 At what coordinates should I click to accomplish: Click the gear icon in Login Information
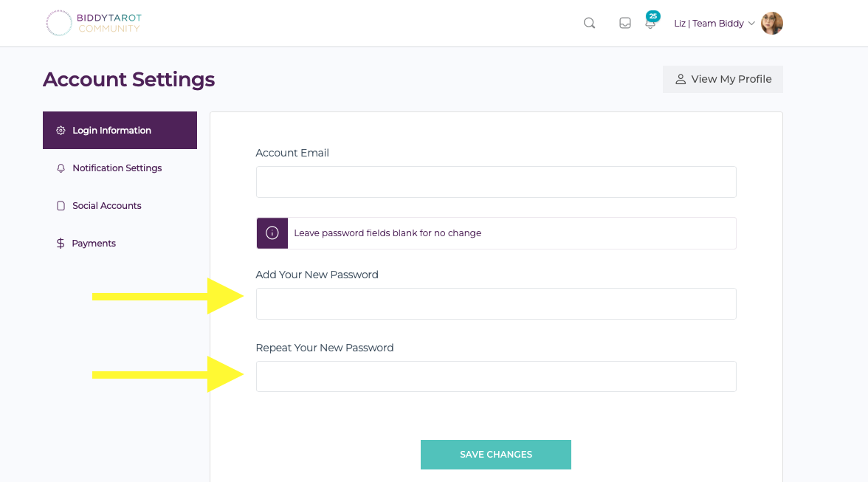click(x=61, y=131)
